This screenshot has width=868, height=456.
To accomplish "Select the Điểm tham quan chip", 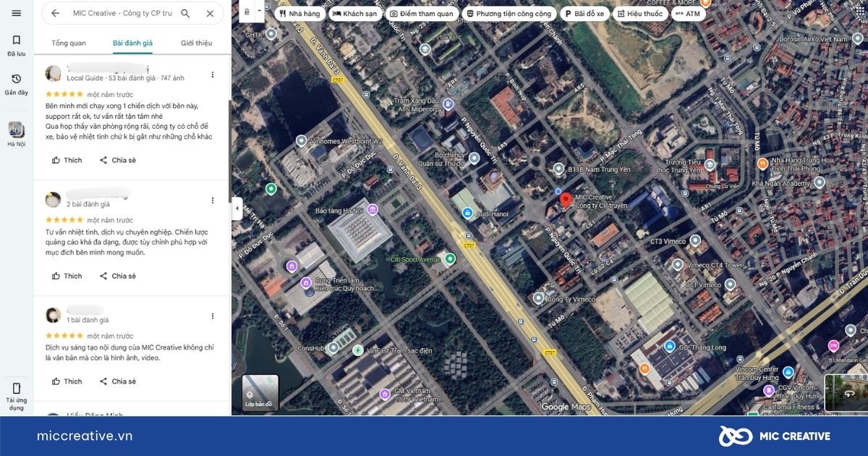I will 421,14.
